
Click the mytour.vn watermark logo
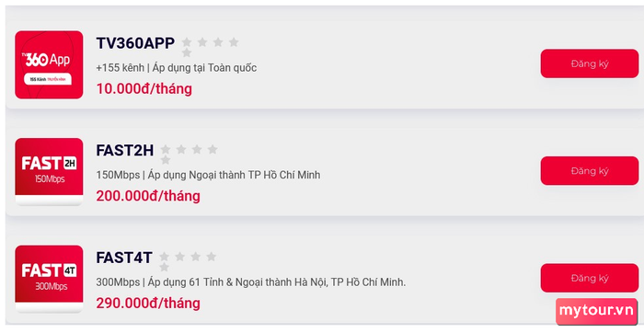(596, 311)
